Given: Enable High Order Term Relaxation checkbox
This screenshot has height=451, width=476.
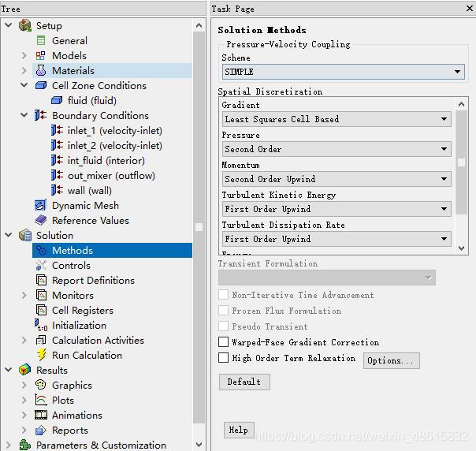Looking at the screenshot, I should pyautogui.click(x=224, y=358).
